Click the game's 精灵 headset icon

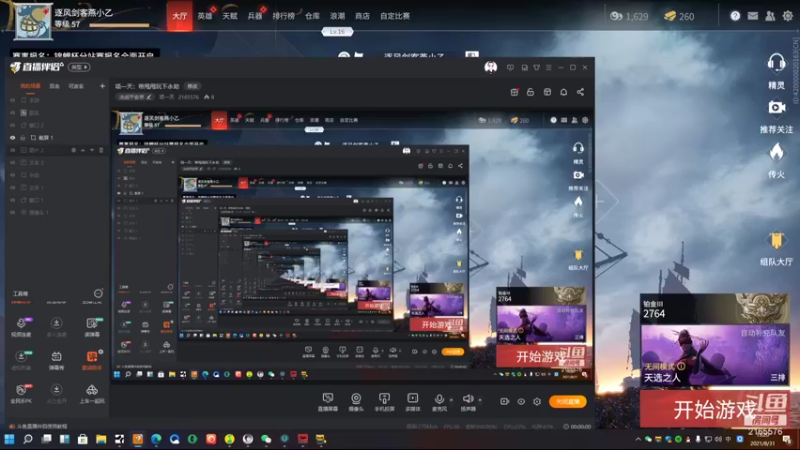pos(776,64)
